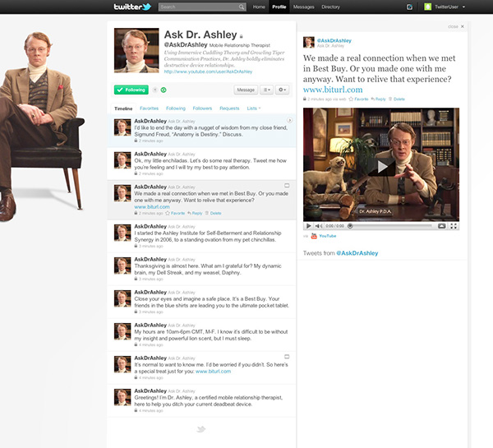Switch to the Timeline tab
493x448 pixels.
pos(123,109)
